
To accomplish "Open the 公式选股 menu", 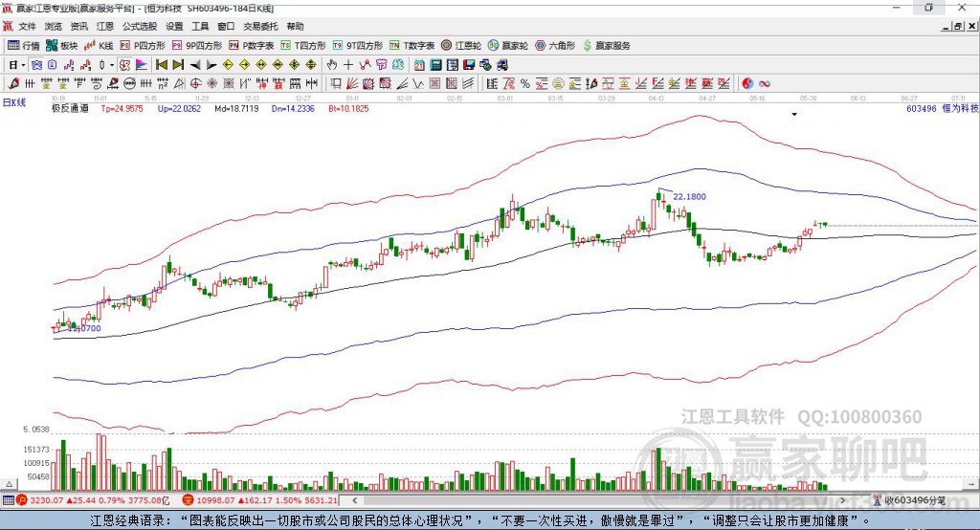I will pos(140,26).
